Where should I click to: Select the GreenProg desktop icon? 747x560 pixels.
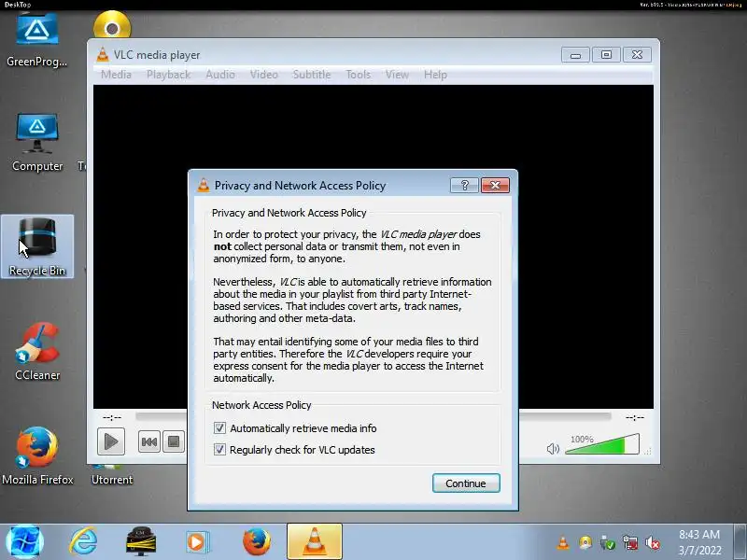(37, 40)
